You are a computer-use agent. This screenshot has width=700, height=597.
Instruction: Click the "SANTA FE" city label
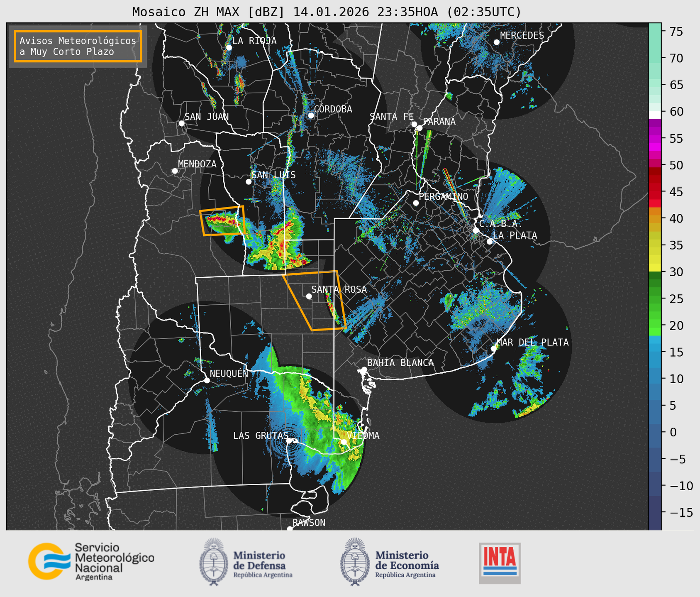392,117
